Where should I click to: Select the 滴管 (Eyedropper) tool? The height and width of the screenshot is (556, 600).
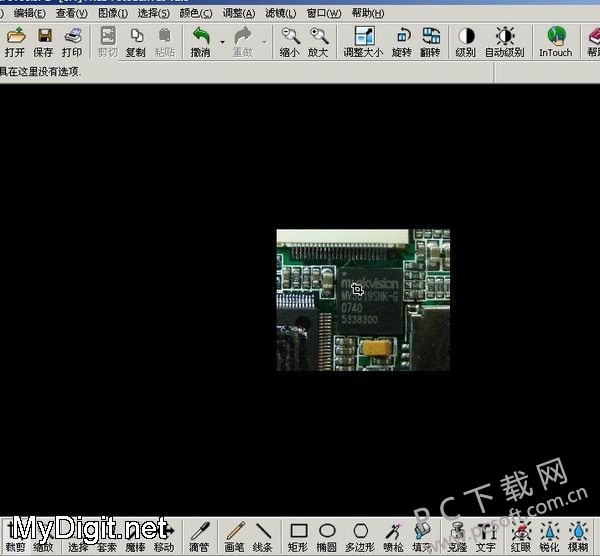[200, 531]
